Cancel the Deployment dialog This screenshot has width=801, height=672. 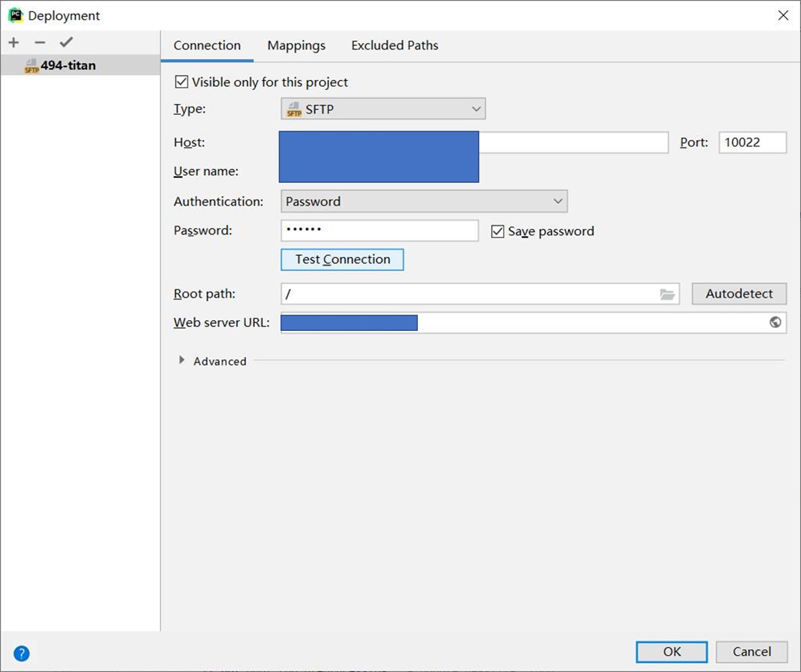pos(752,652)
